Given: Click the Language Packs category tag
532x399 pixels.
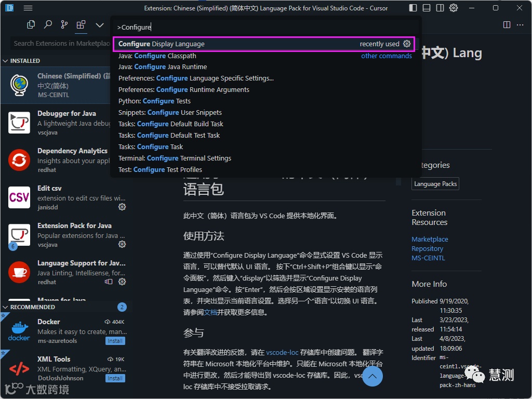Looking at the screenshot, I should click(435, 184).
